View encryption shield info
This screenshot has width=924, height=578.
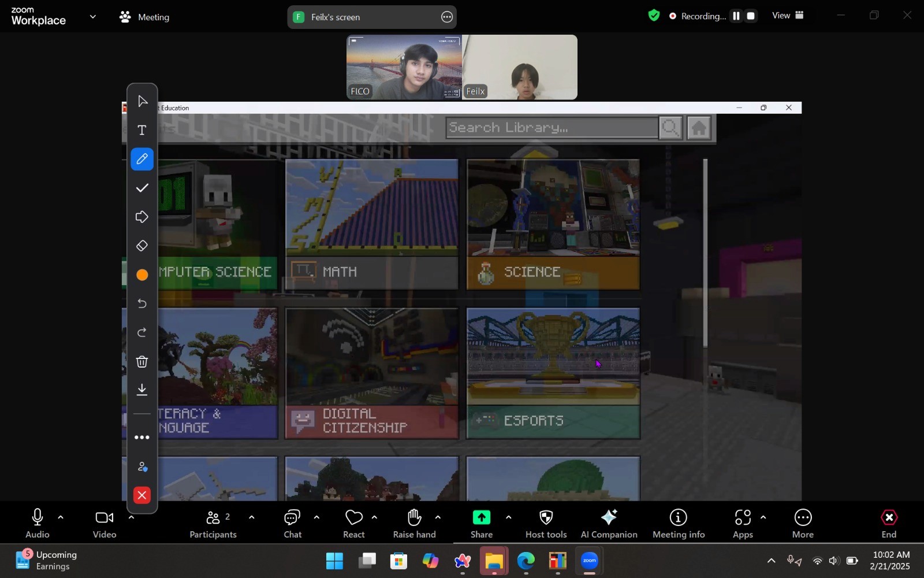tap(654, 16)
